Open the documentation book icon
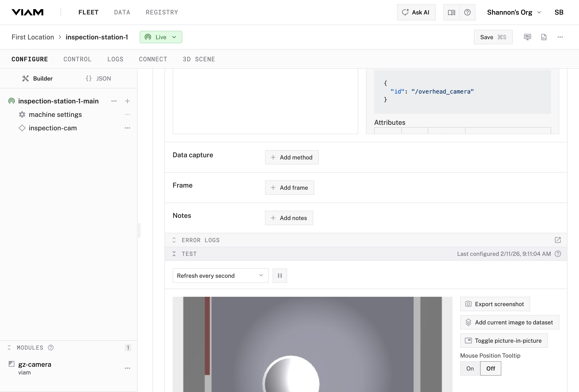 point(451,12)
